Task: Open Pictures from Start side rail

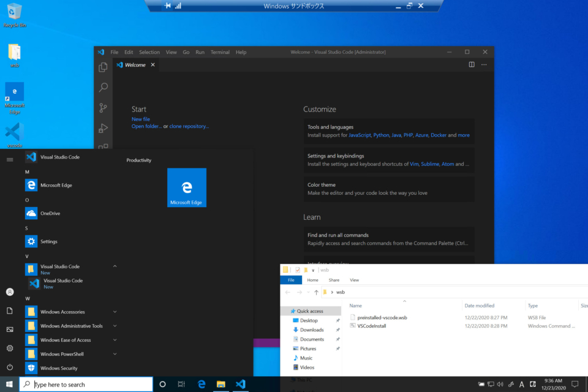Action: (x=10, y=330)
